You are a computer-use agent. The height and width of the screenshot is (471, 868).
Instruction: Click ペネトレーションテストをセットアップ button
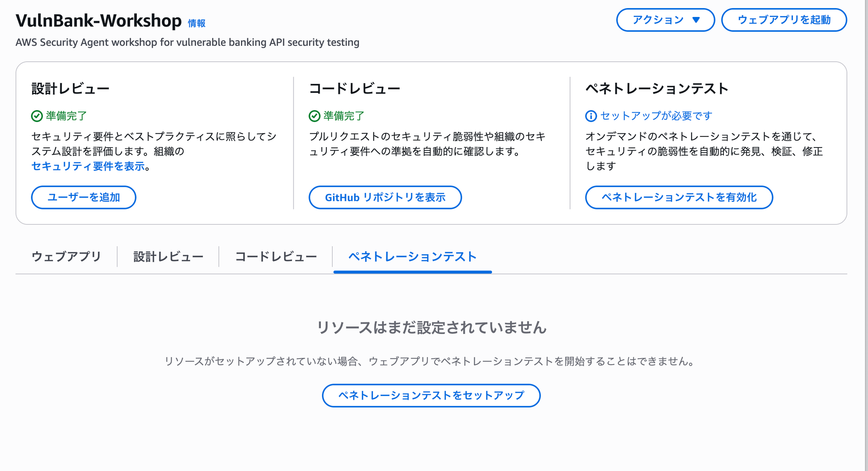431,395
